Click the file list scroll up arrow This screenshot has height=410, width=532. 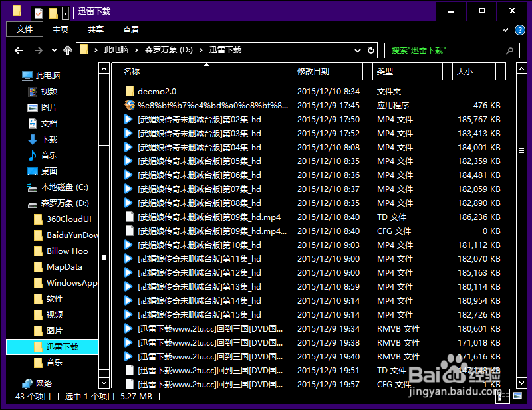(521, 69)
